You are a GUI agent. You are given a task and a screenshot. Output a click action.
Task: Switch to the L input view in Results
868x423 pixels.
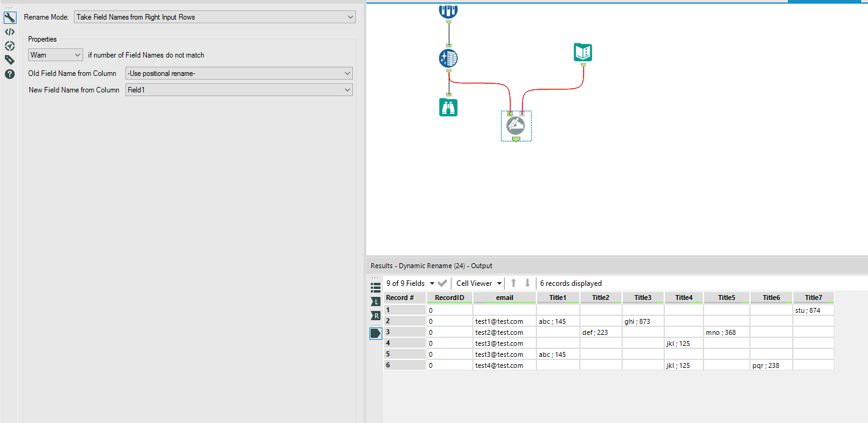[375, 301]
